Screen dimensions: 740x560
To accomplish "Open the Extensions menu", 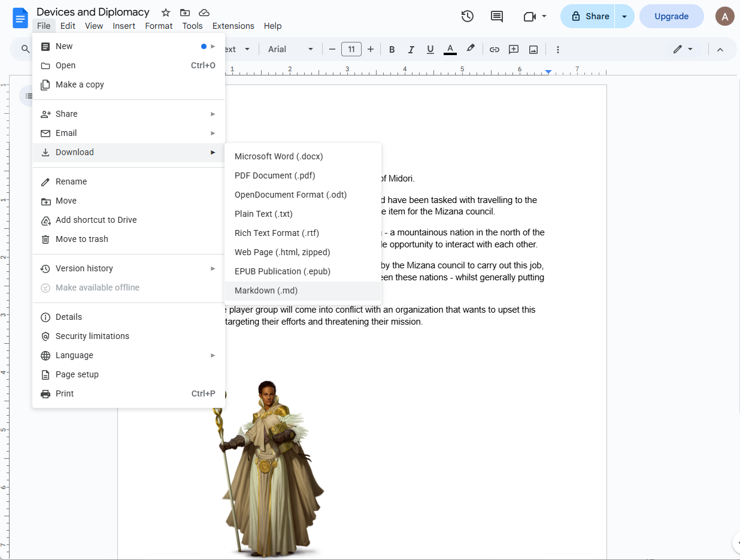I will click(233, 26).
